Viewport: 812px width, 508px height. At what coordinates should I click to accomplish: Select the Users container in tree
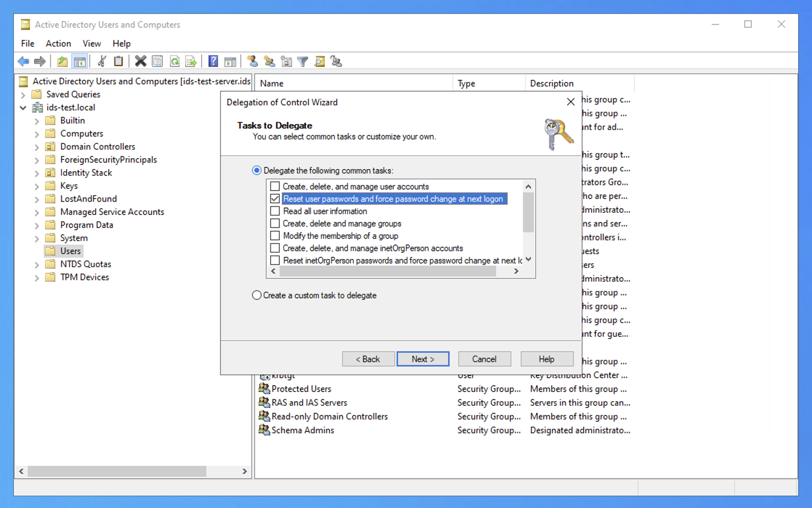(x=64, y=251)
